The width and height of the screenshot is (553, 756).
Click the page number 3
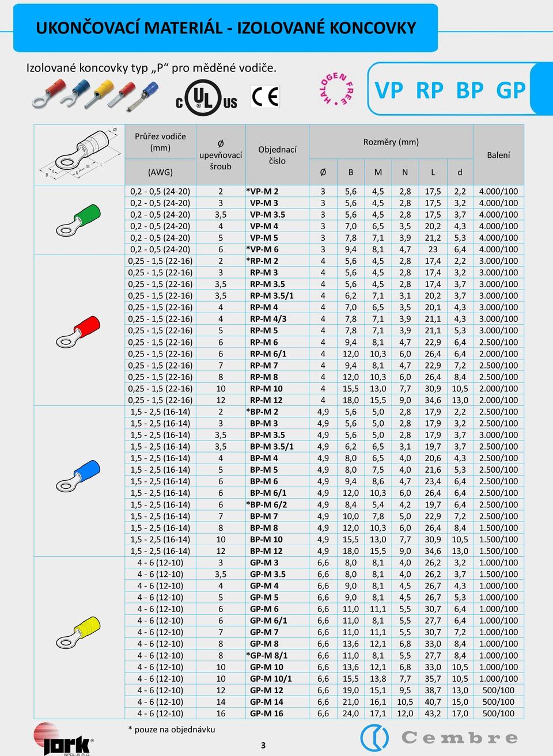coord(263,745)
